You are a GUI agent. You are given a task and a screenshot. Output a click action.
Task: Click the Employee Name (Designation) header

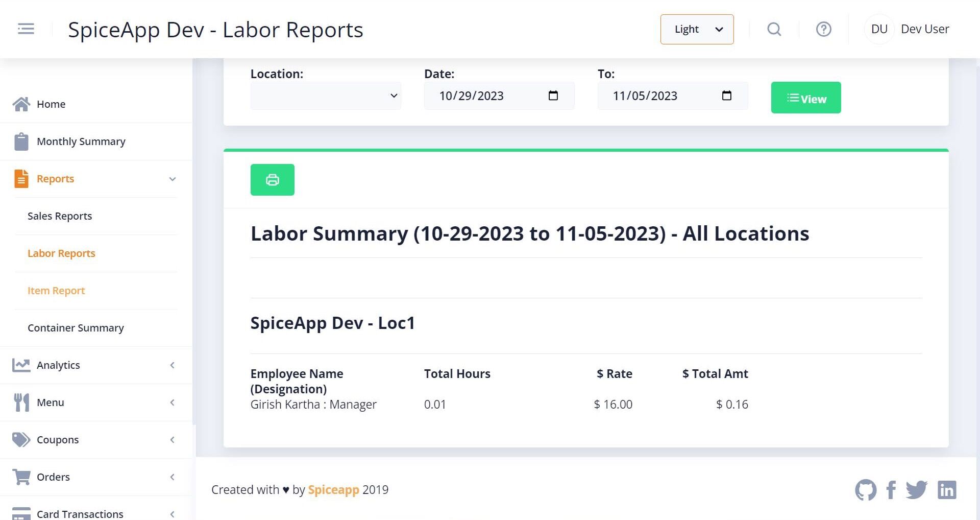tap(297, 382)
